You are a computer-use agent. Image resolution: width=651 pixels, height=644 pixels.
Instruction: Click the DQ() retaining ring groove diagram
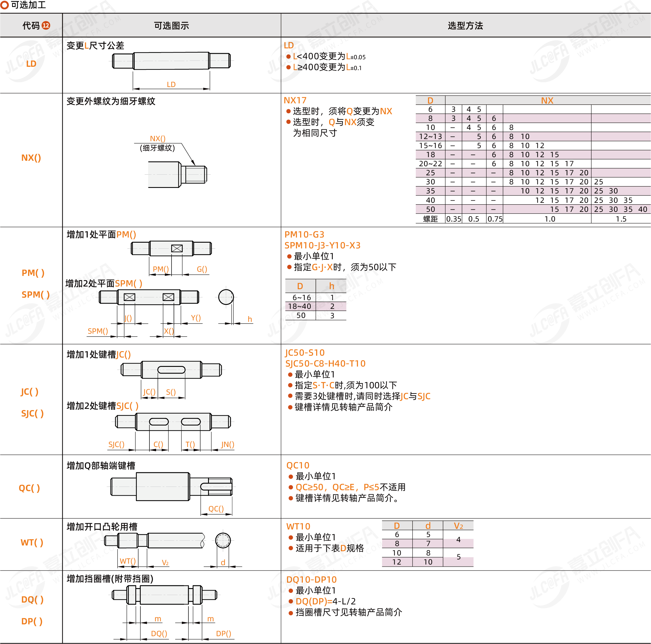point(164,595)
